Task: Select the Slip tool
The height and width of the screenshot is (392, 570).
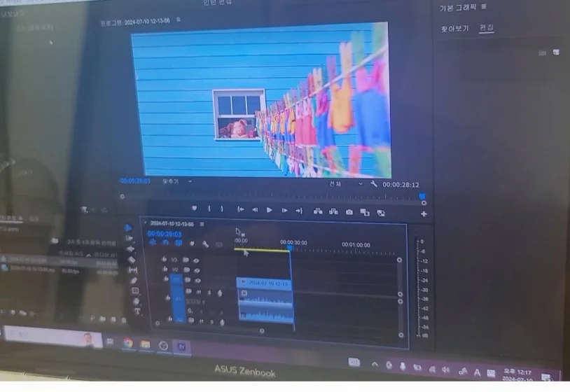Action: click(132, 270)
